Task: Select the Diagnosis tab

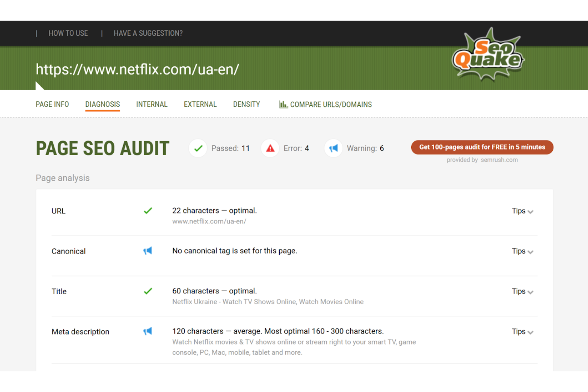Action: tap(103, 104)
